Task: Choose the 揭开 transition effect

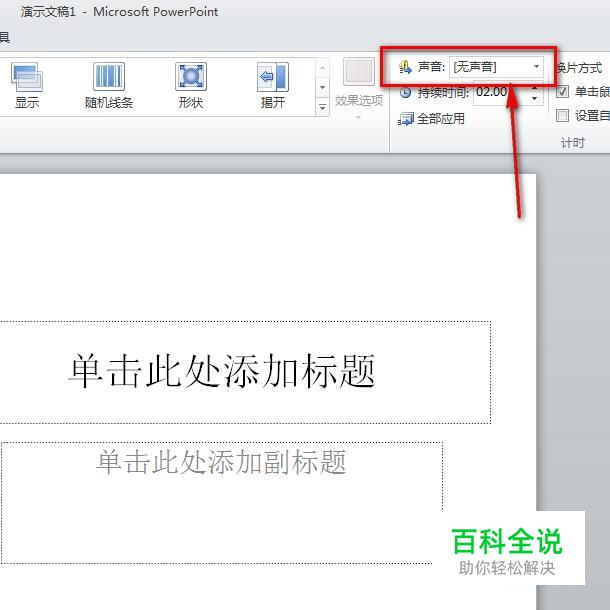Action: click(x=273, y=86)
